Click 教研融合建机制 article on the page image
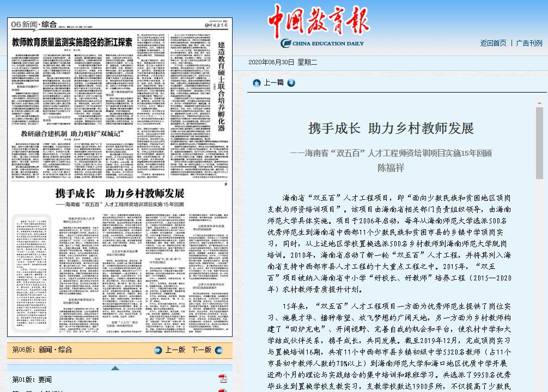Viewport: 548px width, 392px height. click(72, 133)
